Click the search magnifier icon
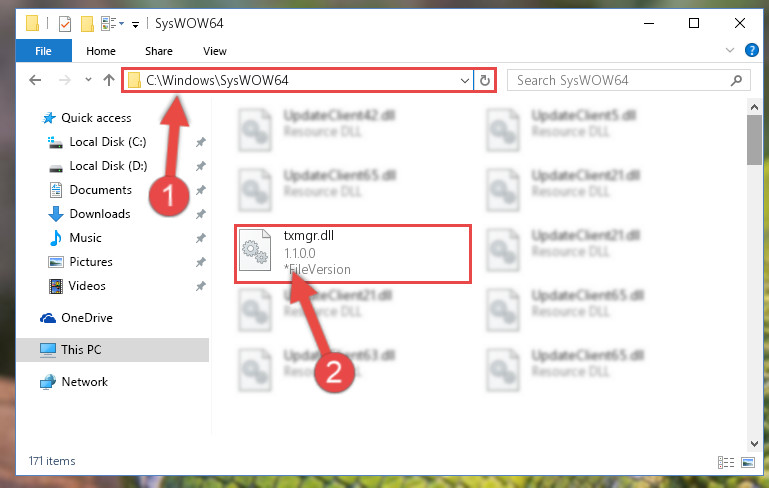This screenshot has width=769, height=488. 736,80
